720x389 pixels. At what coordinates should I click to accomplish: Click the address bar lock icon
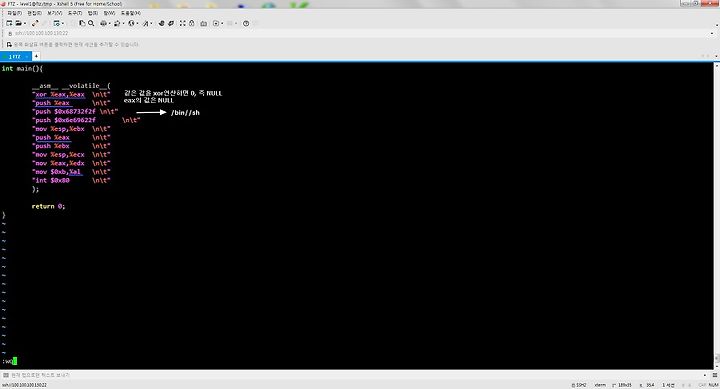(10, 34)
